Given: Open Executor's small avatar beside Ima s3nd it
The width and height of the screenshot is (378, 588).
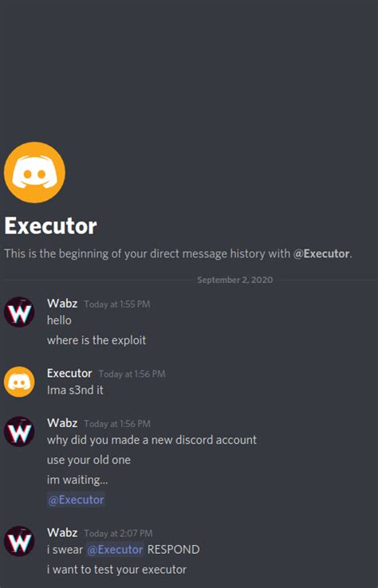Looking at the screenshot, I should (x=19, y=382).
